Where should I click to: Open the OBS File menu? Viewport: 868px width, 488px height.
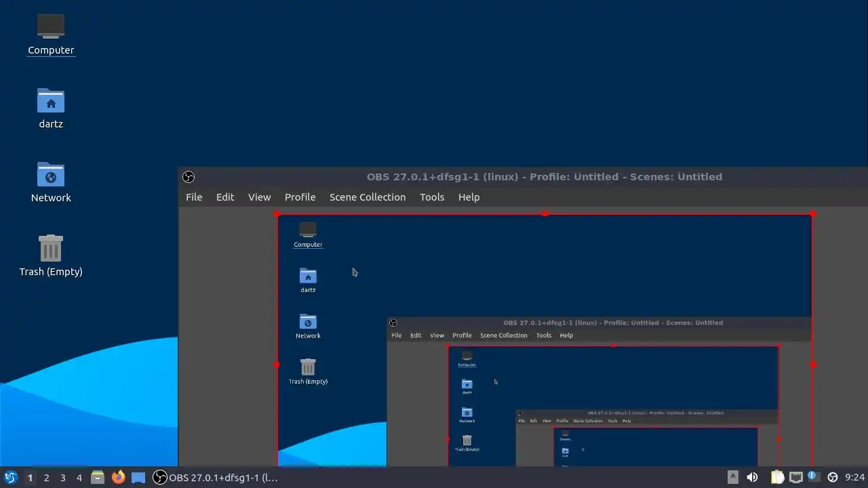194,197
